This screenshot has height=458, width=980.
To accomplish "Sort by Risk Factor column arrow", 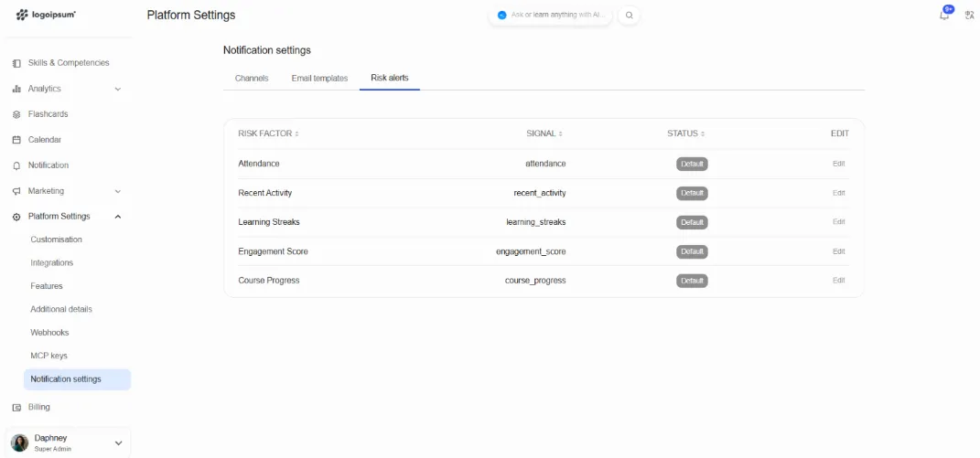I will tap(296, 133).
